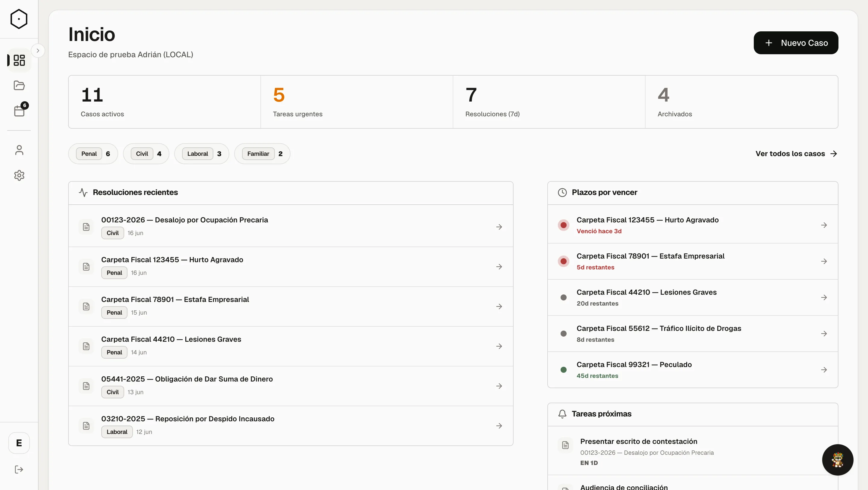Open resolution Carpeta Fiscal 44210 Lesiones Graves
The height and width of the screenshot is (490, 868).
coord(291,346)
